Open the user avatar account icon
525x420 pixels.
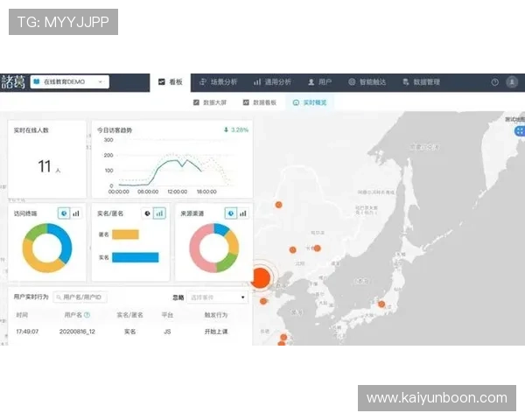(x=512, y=82)
